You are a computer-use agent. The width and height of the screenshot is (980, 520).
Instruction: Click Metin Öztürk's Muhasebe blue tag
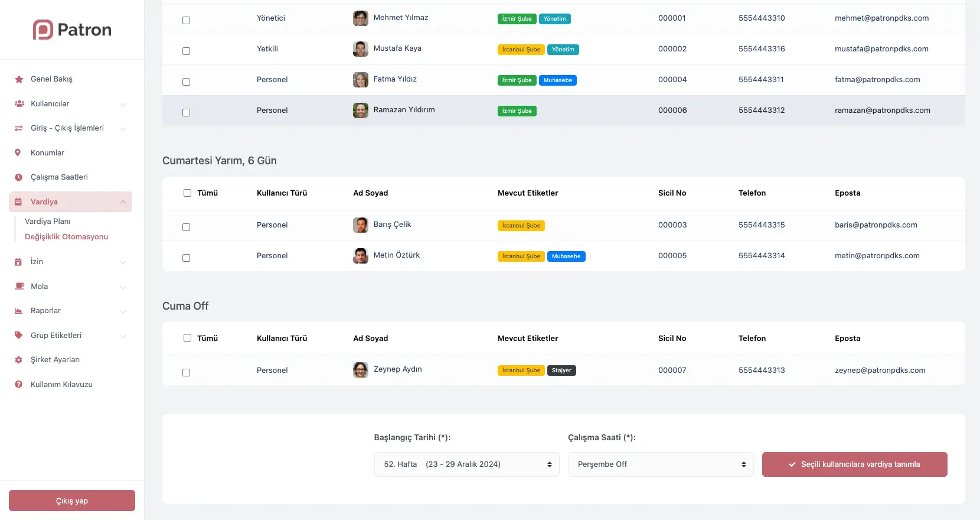[566, 256]
